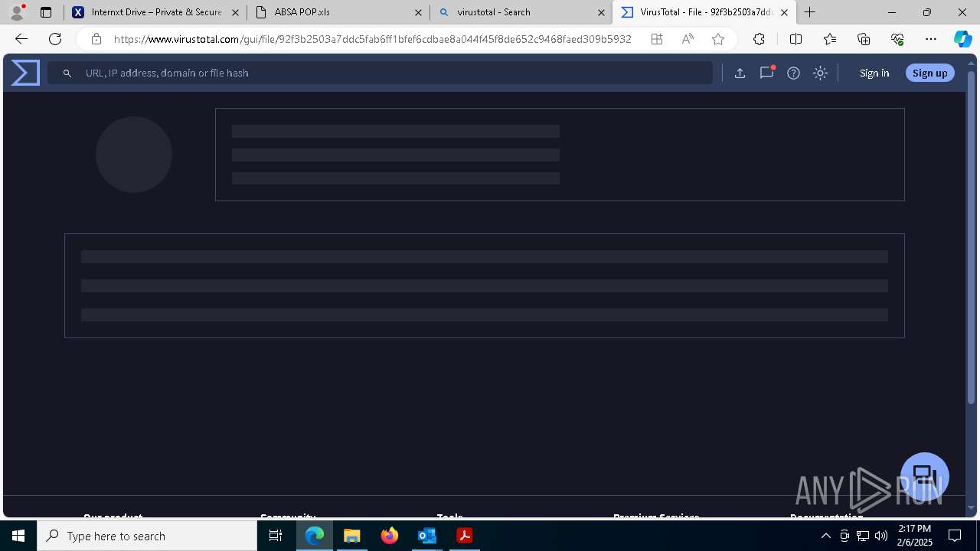Open the Favorites list icon

pyautogui.click(x=830, y=39)
